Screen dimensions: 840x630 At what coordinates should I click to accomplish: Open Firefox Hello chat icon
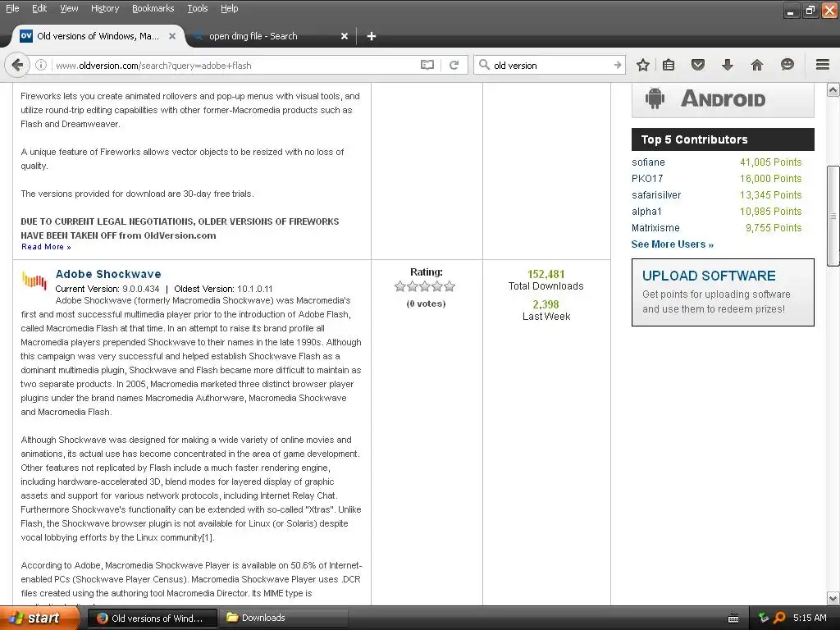point(787,65)
